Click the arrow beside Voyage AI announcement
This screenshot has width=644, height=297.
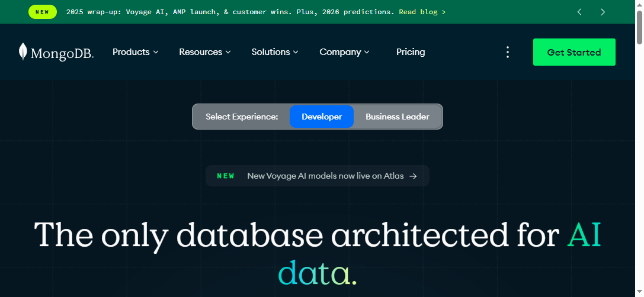point(413,176)
